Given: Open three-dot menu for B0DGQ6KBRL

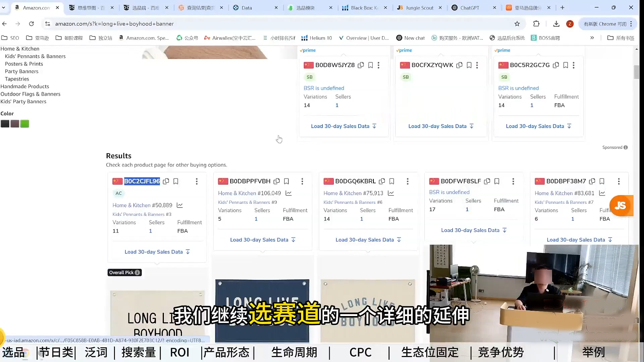Looking at the screenshot, I should coord(407,181).
